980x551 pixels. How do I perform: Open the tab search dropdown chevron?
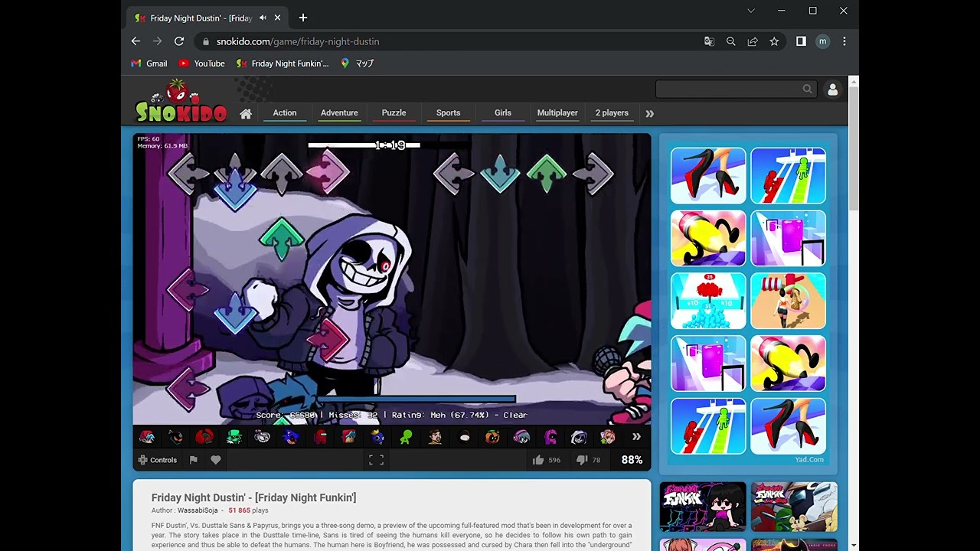pyautogui.click(x=751, y=11)
